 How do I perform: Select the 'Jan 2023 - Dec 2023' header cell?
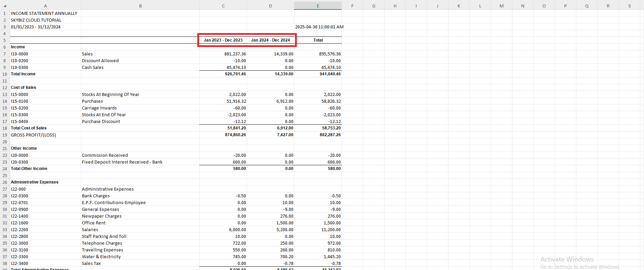pyautogui.click(x=223, y=40)
